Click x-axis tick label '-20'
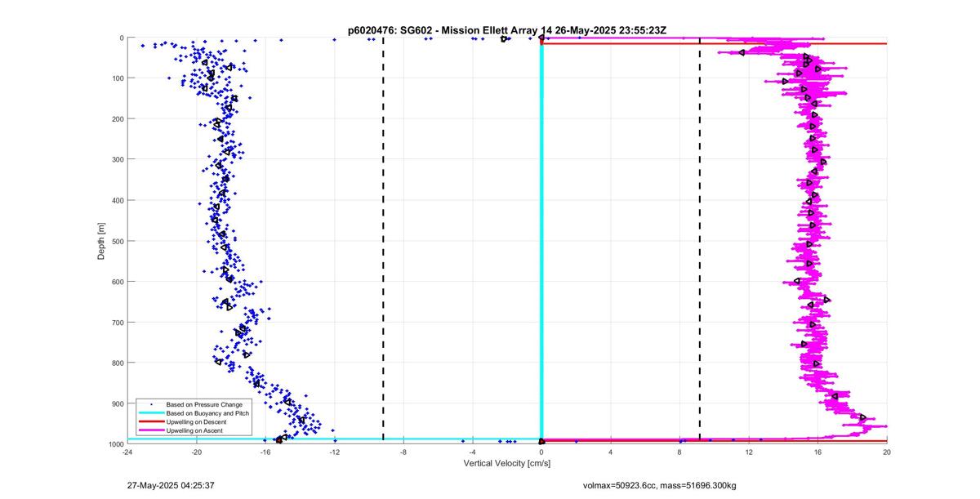Viewport: 980px width, 499px height. 196,451
